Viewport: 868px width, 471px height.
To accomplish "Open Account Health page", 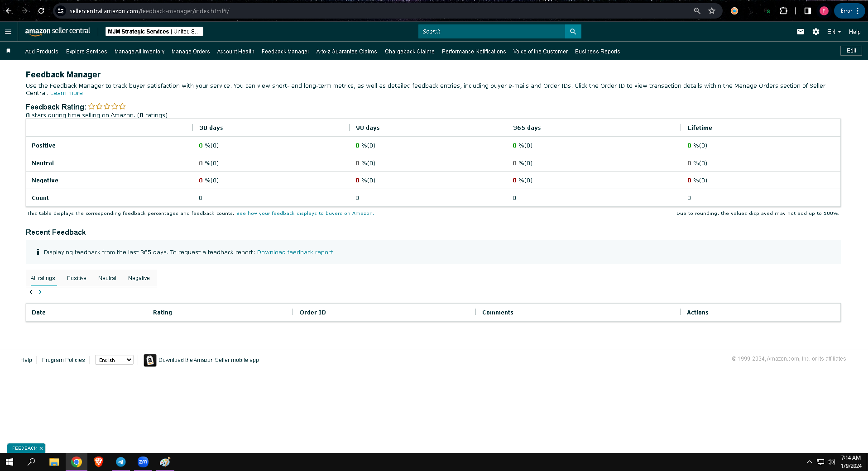I will point(235,52).
